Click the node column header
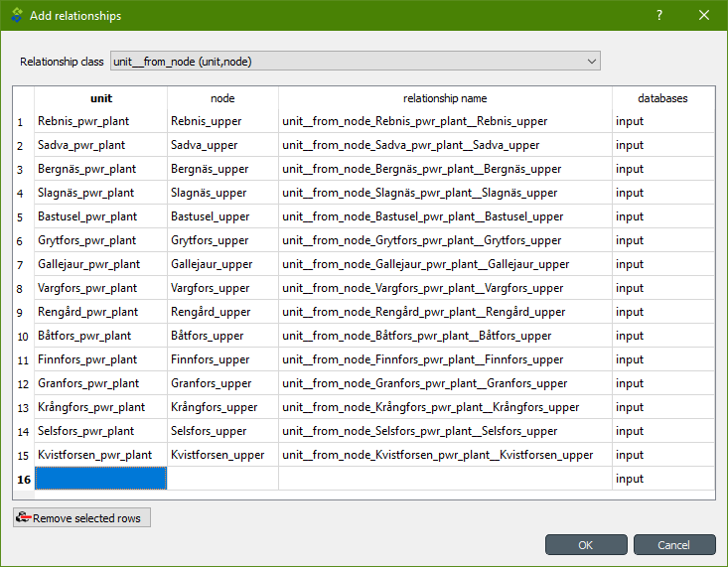The width and height of the screenshot is (728, 567). [222, 98]
